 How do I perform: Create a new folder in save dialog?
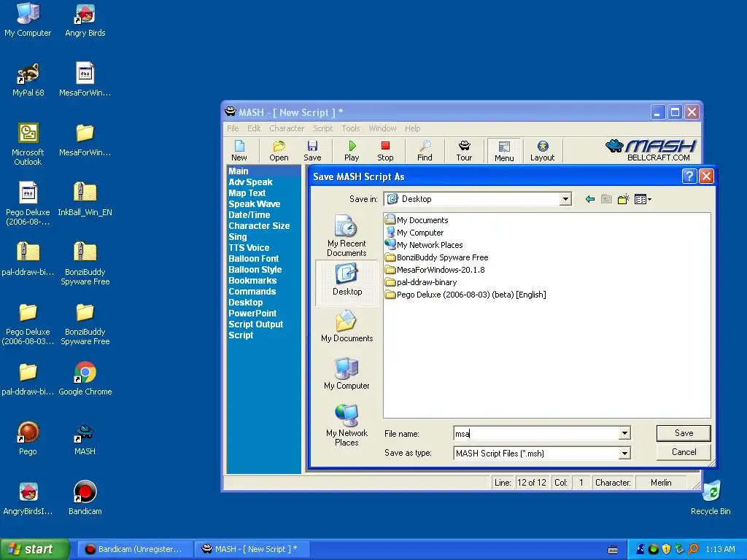tap(623, 199)
